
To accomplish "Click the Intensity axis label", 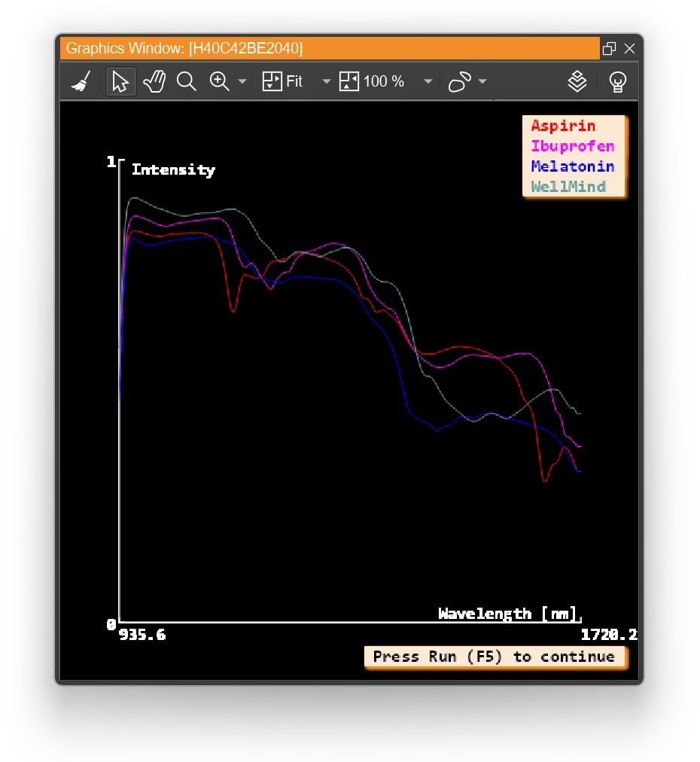I will click(x=174, y=169).
